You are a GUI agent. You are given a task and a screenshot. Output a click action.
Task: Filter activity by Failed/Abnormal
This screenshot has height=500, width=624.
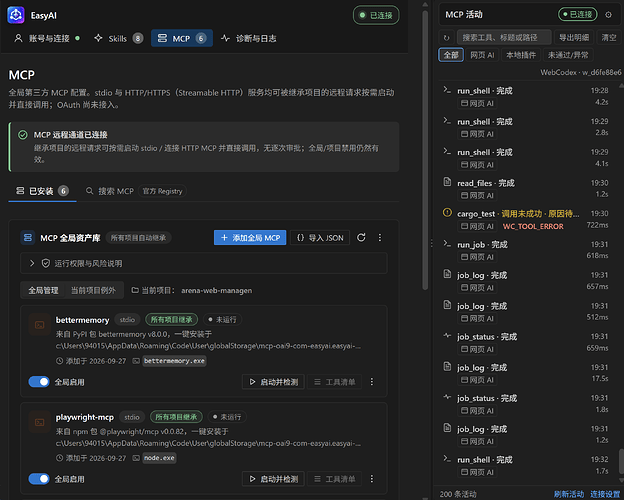568,55
